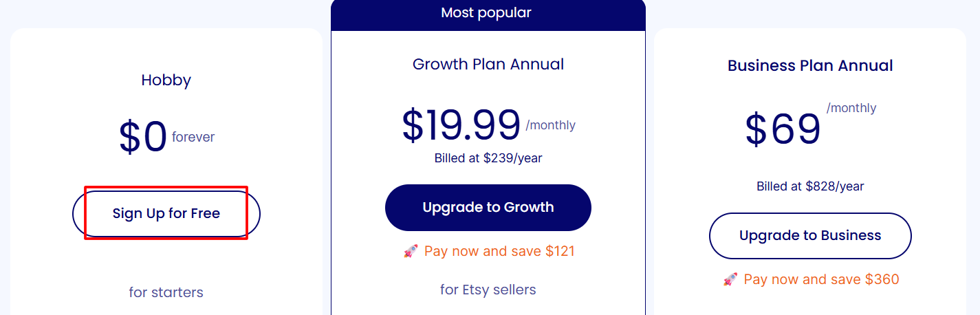Click rocket icon beside save $121 offer

411,252
